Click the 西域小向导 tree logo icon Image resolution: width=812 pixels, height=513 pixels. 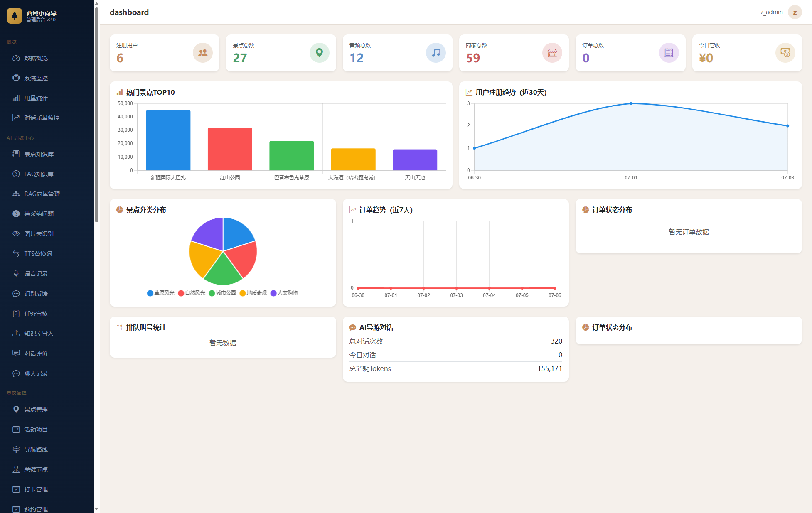(15, 16)
